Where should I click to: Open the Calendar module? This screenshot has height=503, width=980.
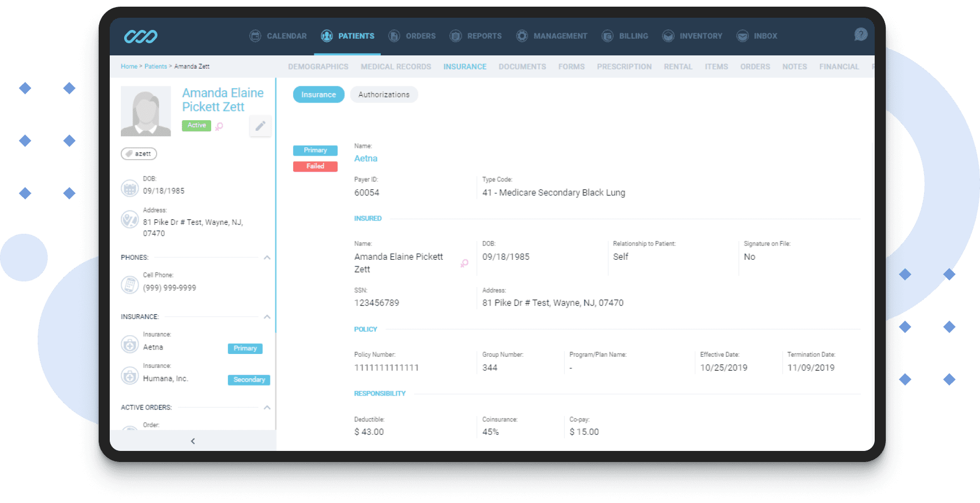point(277,36)
